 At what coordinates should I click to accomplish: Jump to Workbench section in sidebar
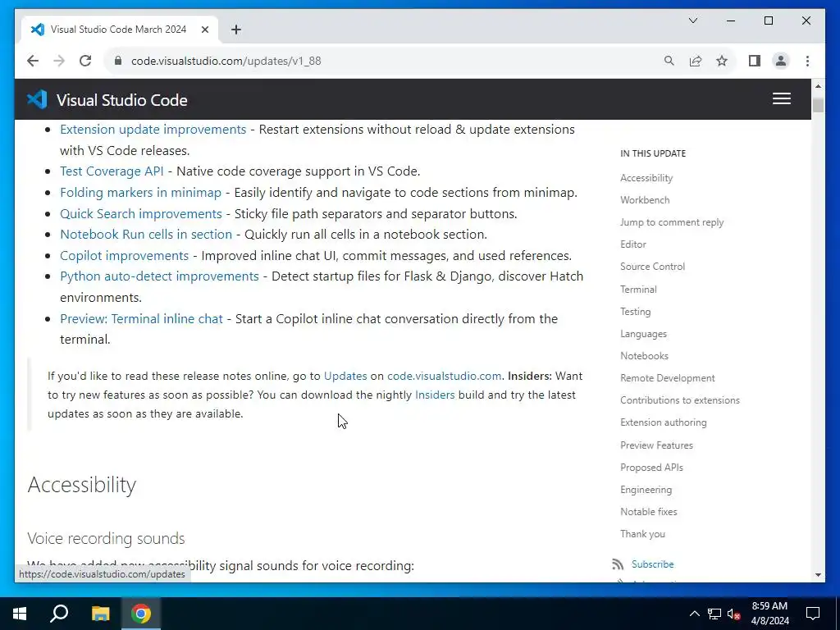pos(645,200)
